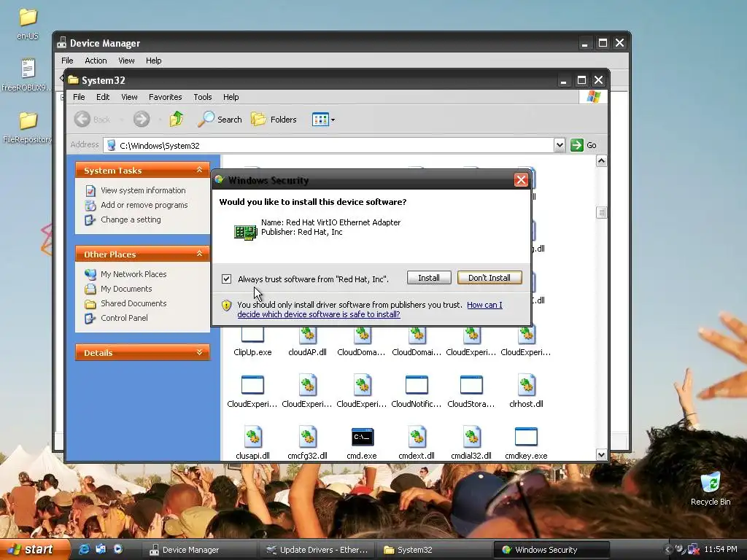Image resolution: width=747 pixels, height=560 pixels.
Task: Click the file list scrollbar thumb
Action: [601, 212]
